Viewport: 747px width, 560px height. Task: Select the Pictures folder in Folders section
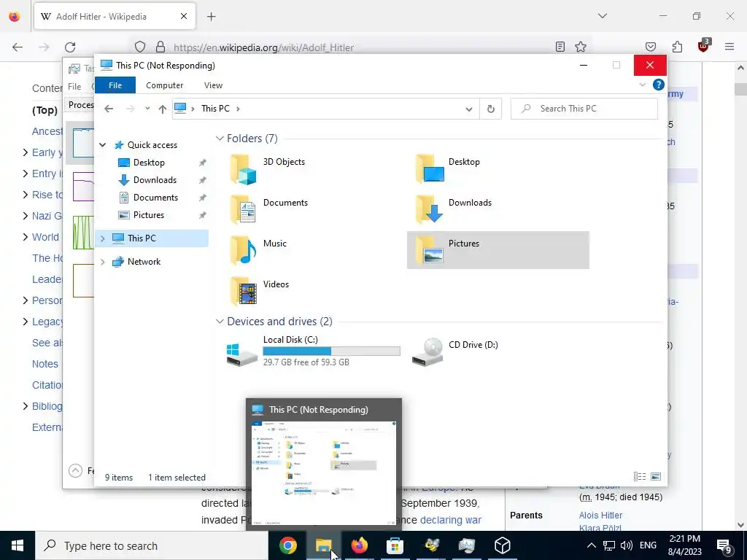click(498, 250)
